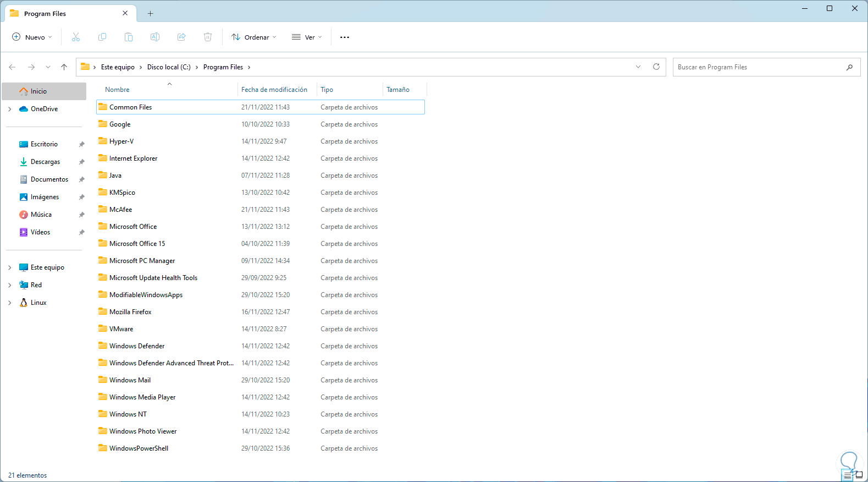Expand the OneDrive tree node
This screenshot has height=482, width=868.
(10, 109)
